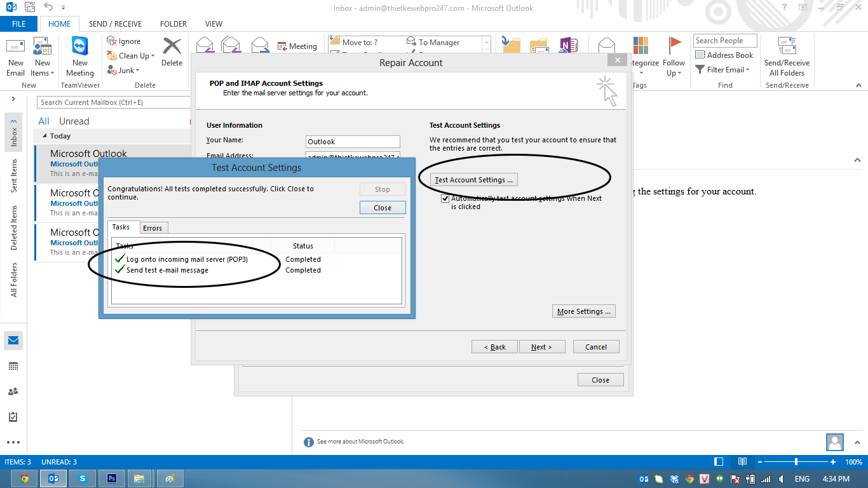Open the FILE tab

[19, 24]
